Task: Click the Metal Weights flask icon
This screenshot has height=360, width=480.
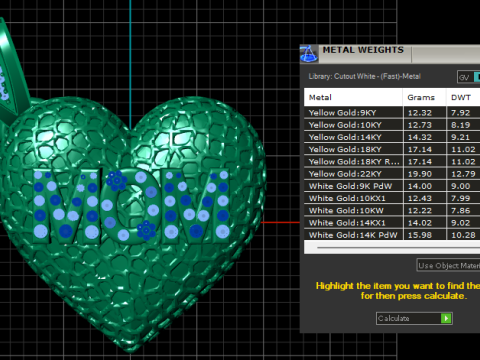Action: coord(308,54)
